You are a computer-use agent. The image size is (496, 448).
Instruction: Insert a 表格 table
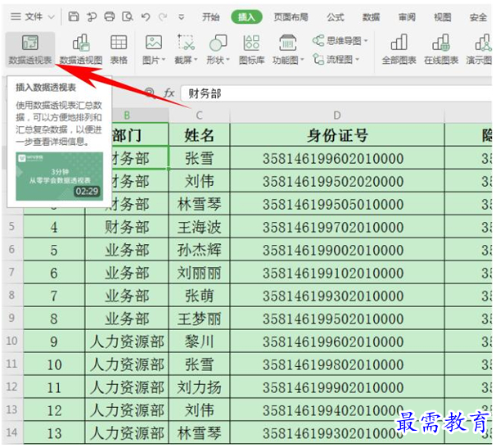119,49
